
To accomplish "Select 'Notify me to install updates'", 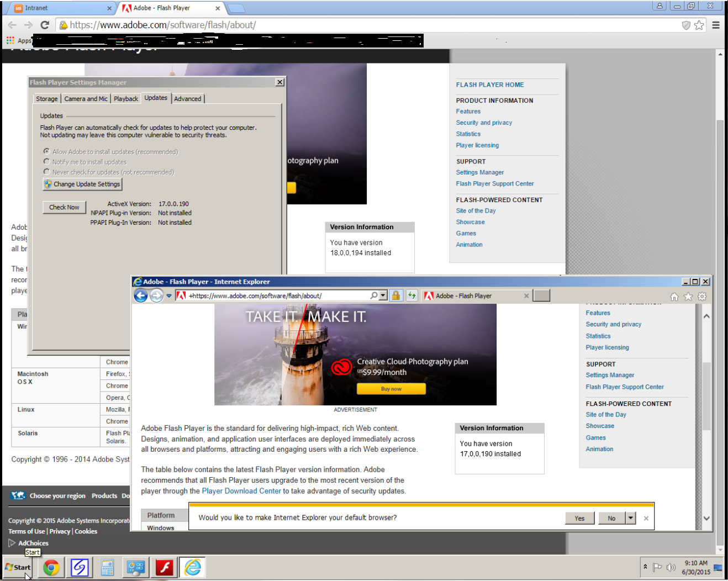I will (x=47, y=161).
